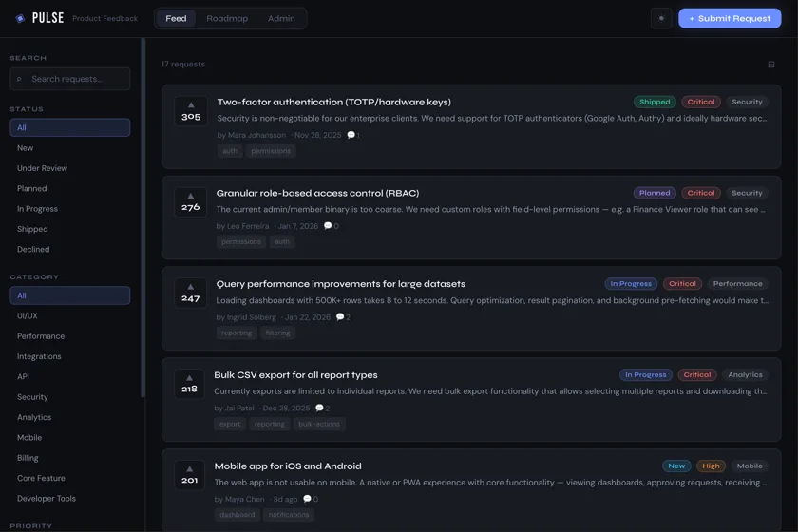Click the Pulse logo icon
This screenshot has height=532, width=798.
[20, 18]
